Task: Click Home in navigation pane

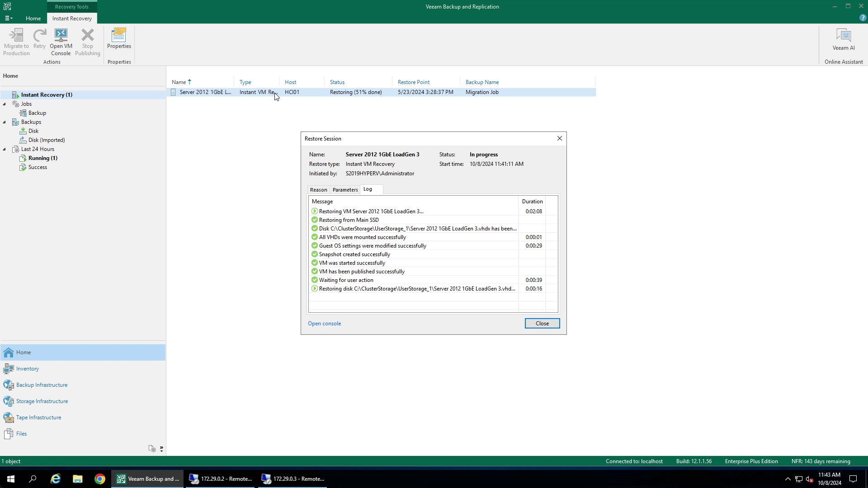Action: pyautogui.click(x=83, y=352)
